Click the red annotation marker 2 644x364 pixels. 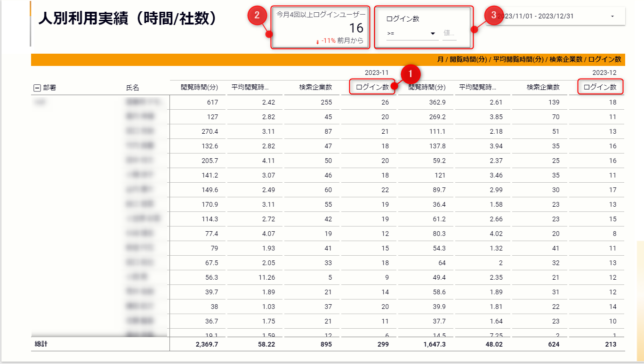(257, 16)
